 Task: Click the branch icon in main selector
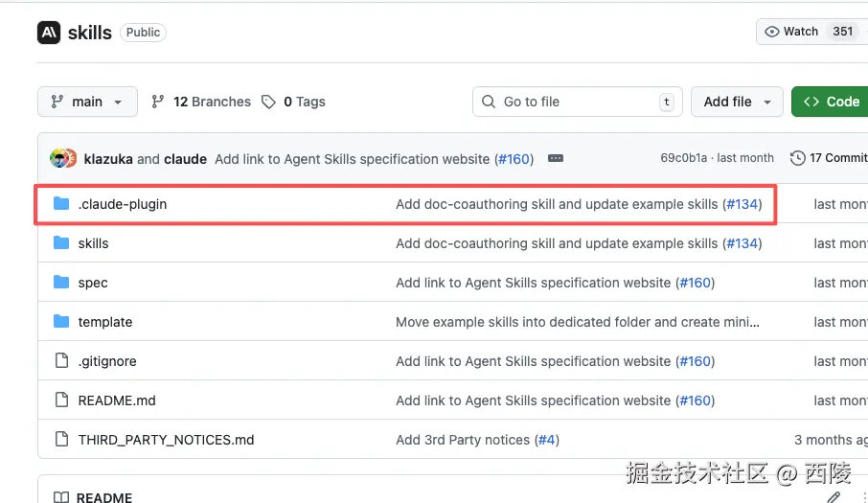point(57,102)
